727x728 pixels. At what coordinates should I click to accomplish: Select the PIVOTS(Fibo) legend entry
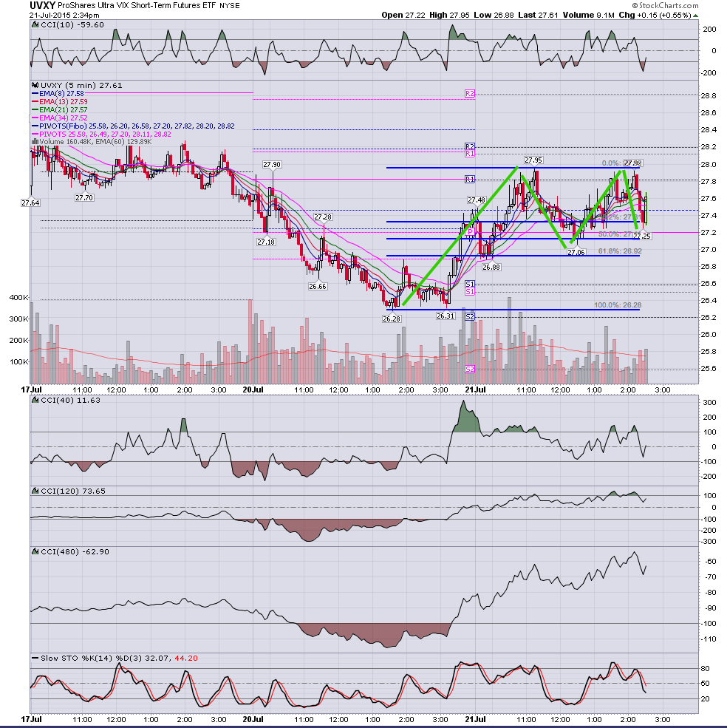[x=133, y=126]
